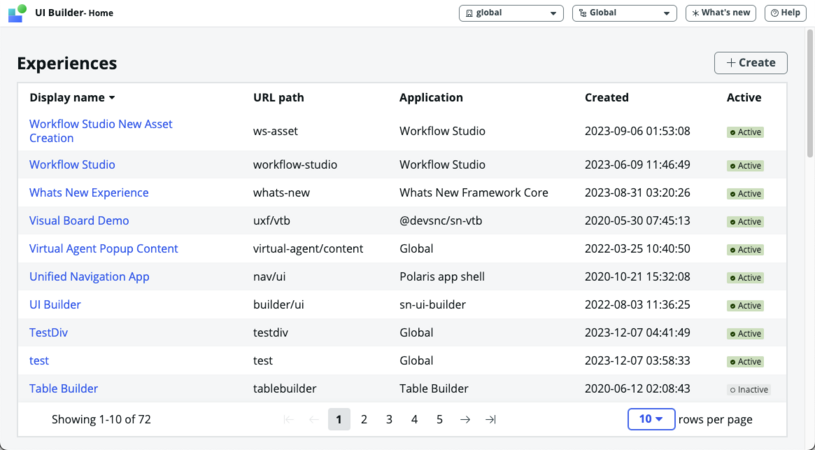The image size is (815, 450).
Task: Go to next page arrow icon
Action: pos(465,419)
